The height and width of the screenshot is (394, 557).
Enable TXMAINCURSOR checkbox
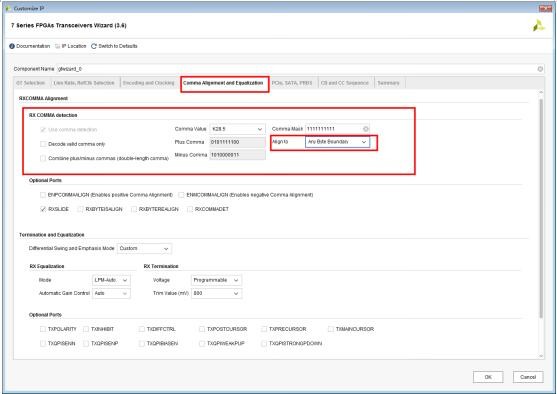pyautogui.click(x=331, y=329)
